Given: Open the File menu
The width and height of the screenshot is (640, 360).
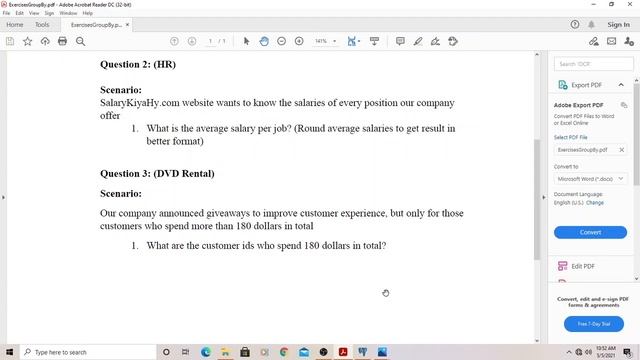Looking at the screenshot, I should [x=6, y=13].
